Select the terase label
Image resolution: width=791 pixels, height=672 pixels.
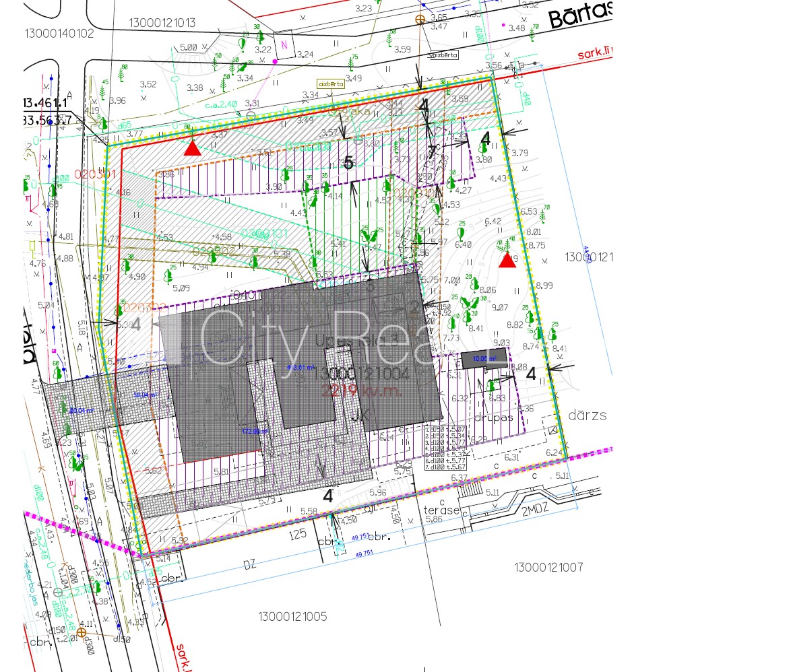pos(441,510)
